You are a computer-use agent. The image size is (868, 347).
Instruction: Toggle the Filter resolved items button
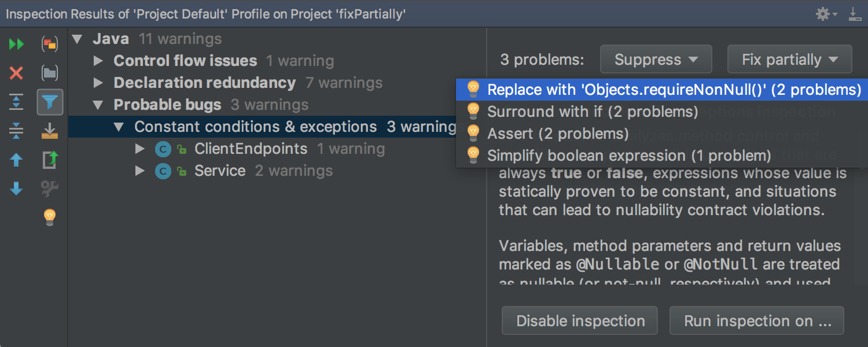50,102
